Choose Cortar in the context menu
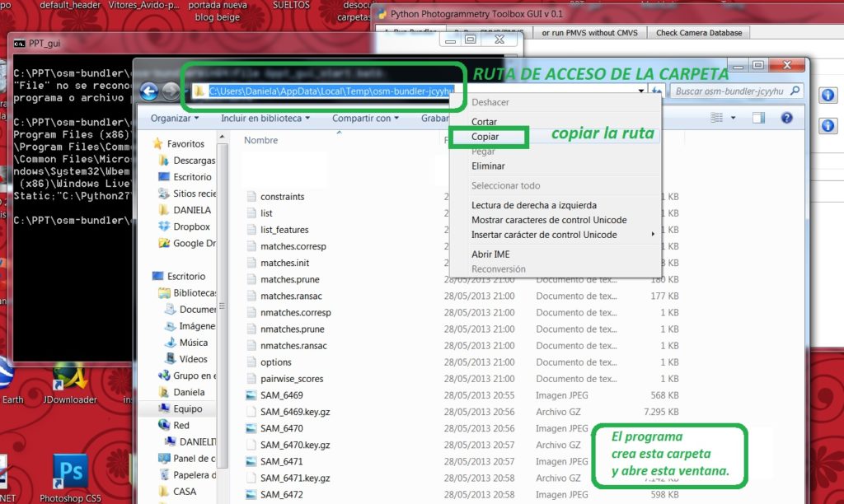Screen dimensions: 844x504 (484, 122)
